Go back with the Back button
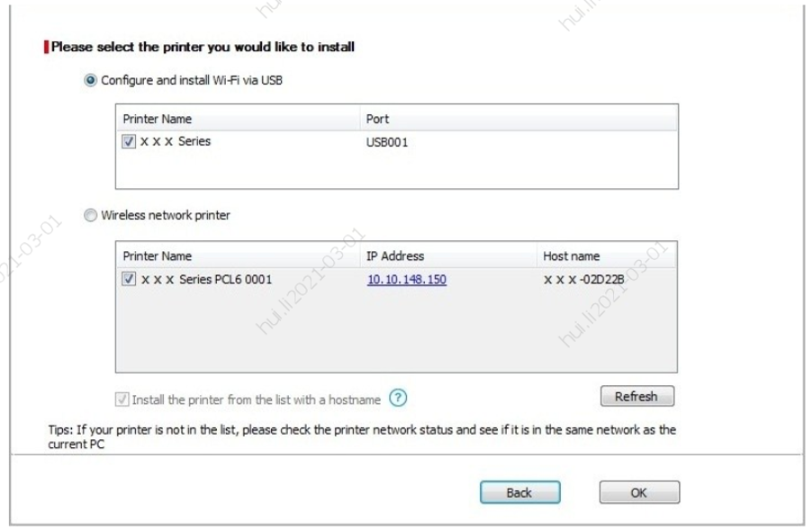 519,492
